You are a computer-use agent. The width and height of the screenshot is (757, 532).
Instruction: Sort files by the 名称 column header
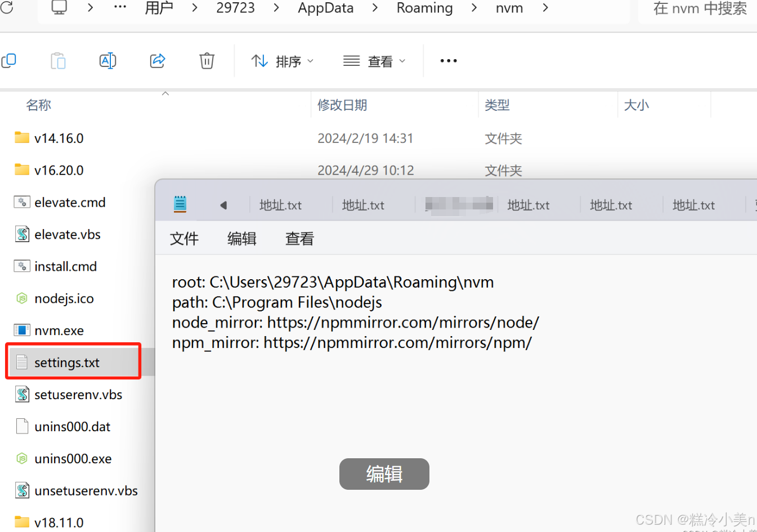[x=38, y=104]
